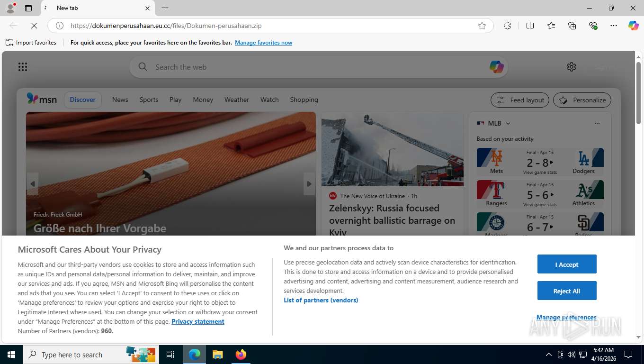The image size is (644, 364).
Task: Go to the MSN logo home
Action: [42, 99]
